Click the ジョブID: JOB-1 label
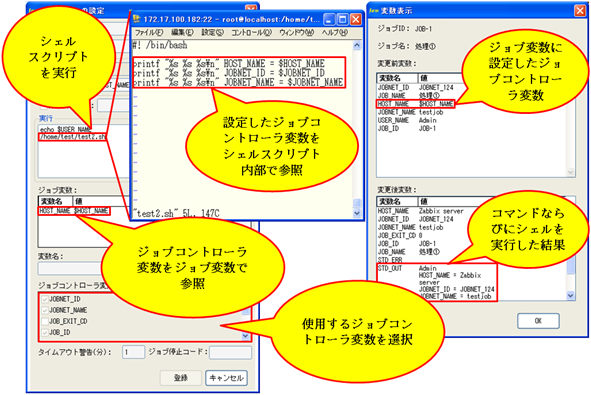The image size is (591, 395). [405, 29]
